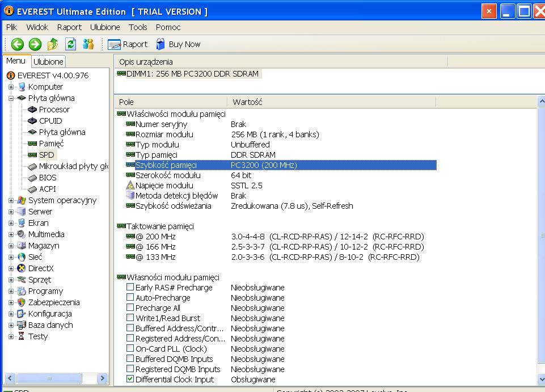Image resolution: width=545 pixels, height=392 pixels.
Task: Expand the Magazyn node
Action: (11, 246)
